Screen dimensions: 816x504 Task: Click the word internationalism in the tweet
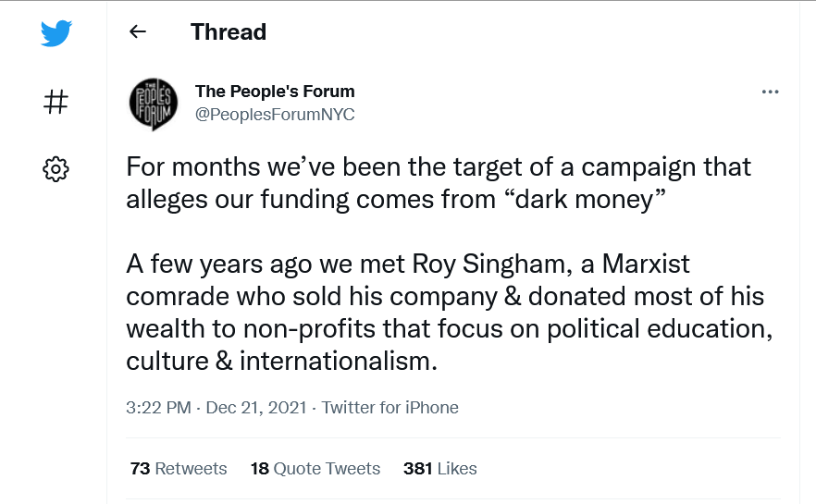337,361
